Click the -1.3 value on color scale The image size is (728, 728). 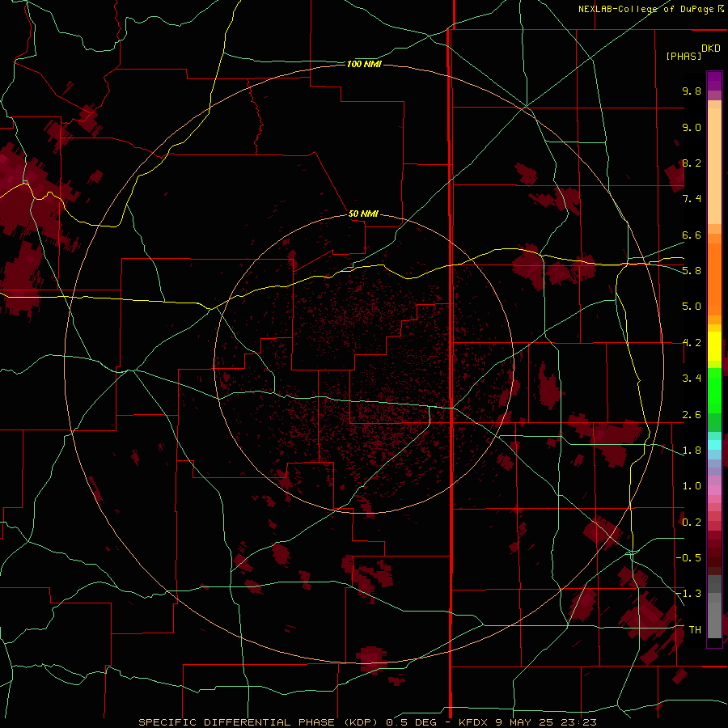pyautogui.click(x=688, y=594)
